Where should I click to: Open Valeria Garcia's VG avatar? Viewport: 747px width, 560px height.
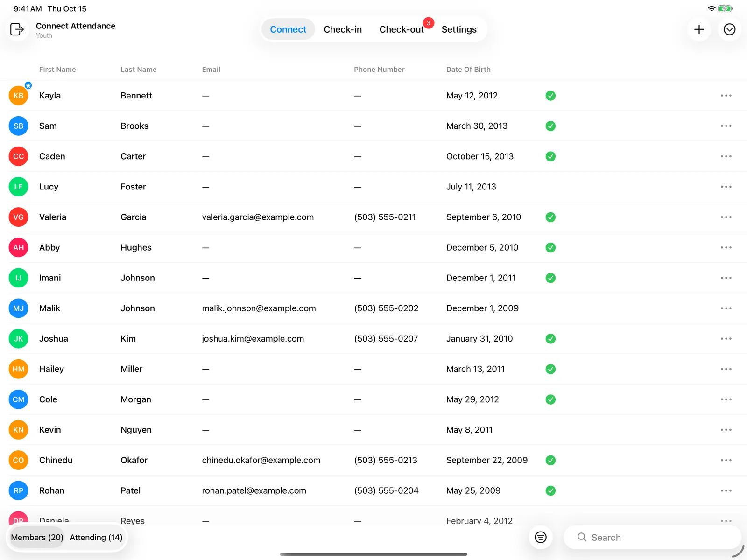pyautogui.click(x=19, y=217)
